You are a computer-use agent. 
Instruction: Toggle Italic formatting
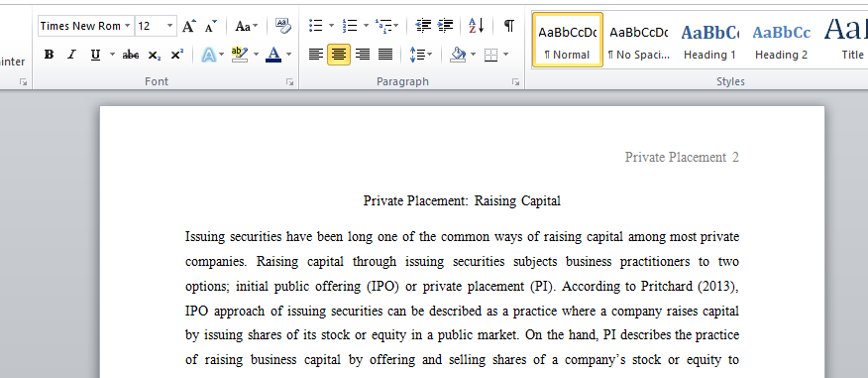pyautogui.click(x=71, y=55)
